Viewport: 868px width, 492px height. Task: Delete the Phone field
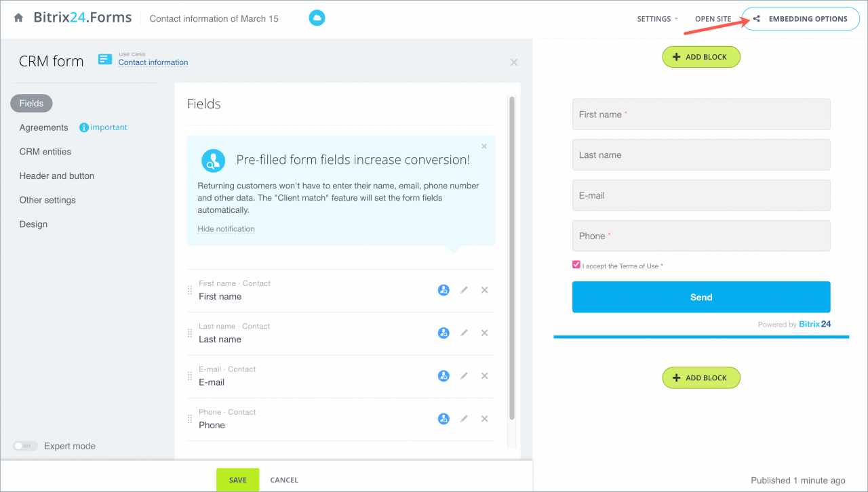484,419
